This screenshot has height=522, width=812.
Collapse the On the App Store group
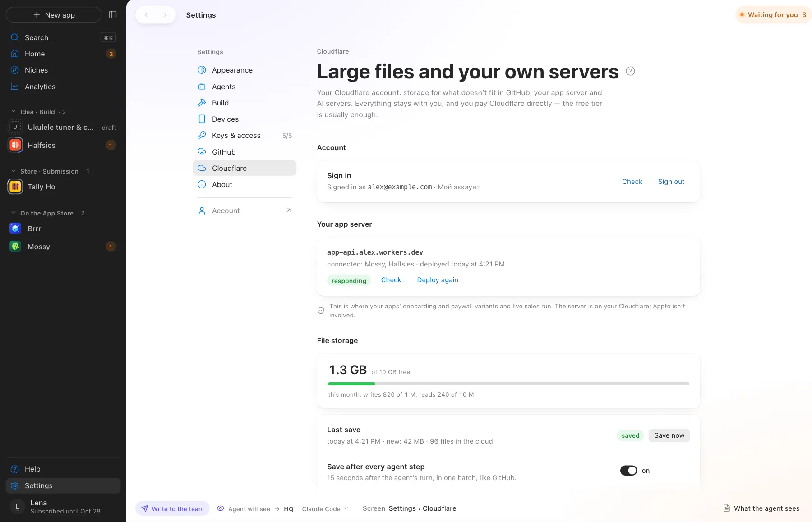14,213
